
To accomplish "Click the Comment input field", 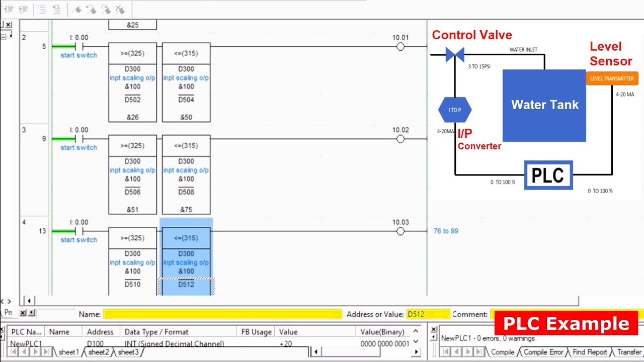I will (x=567, y=314).
